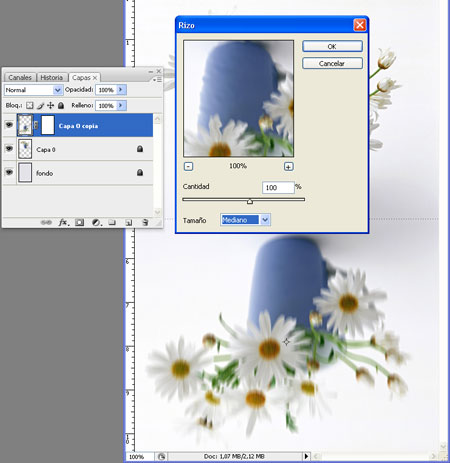
Task: Hide the fondo layer
Action: pos(9,172)
